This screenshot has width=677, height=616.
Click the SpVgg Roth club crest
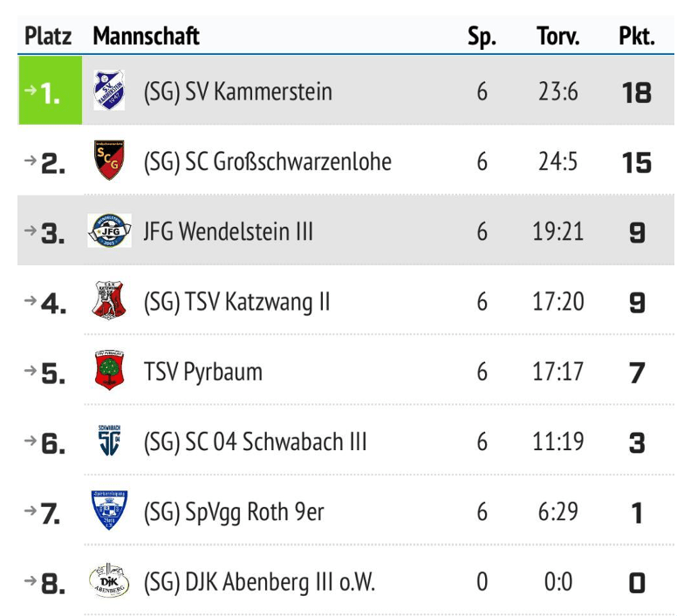point(110,511)
